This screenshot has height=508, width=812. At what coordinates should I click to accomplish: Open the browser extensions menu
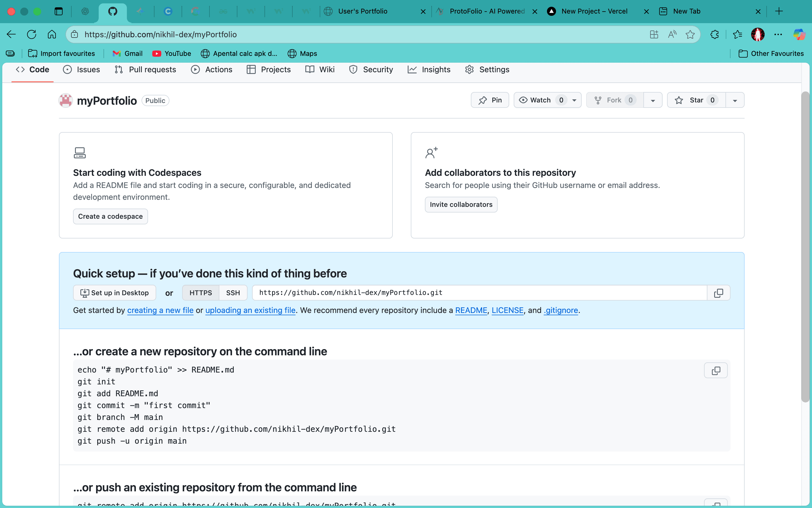[x=714, y=34]
